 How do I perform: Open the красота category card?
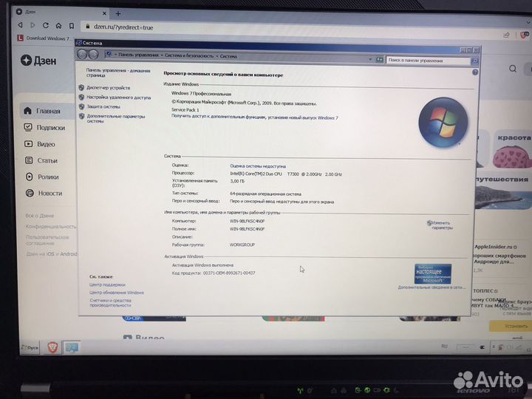[x=512, y=149]
